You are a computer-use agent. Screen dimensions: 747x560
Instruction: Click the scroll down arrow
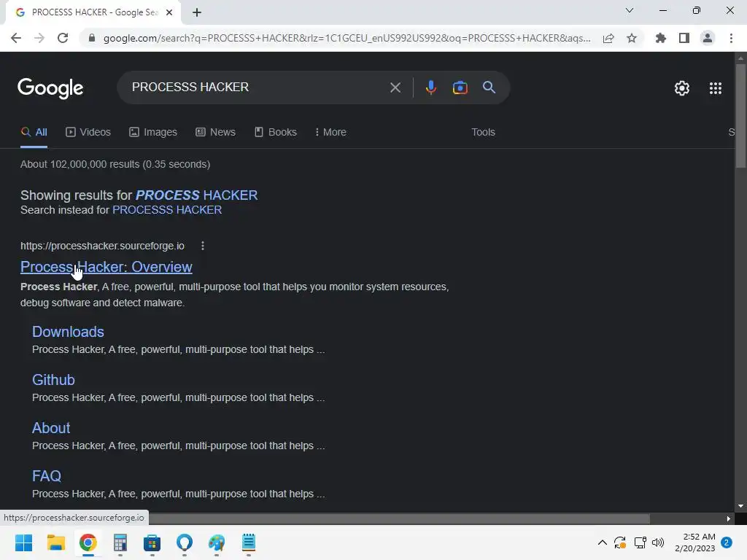pyautogui.click(x=740, y=506)
